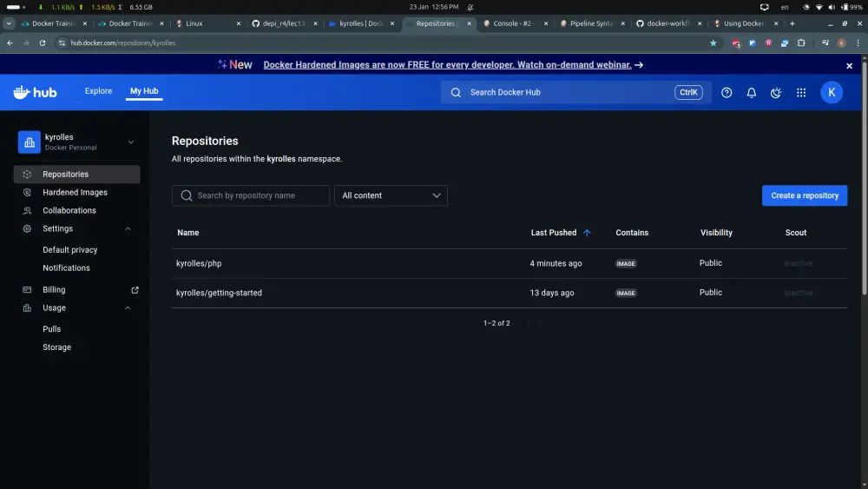Open the K user avatar menu
Image resolution: width=868 pixels, height=489 pixels.
(832, 92)
